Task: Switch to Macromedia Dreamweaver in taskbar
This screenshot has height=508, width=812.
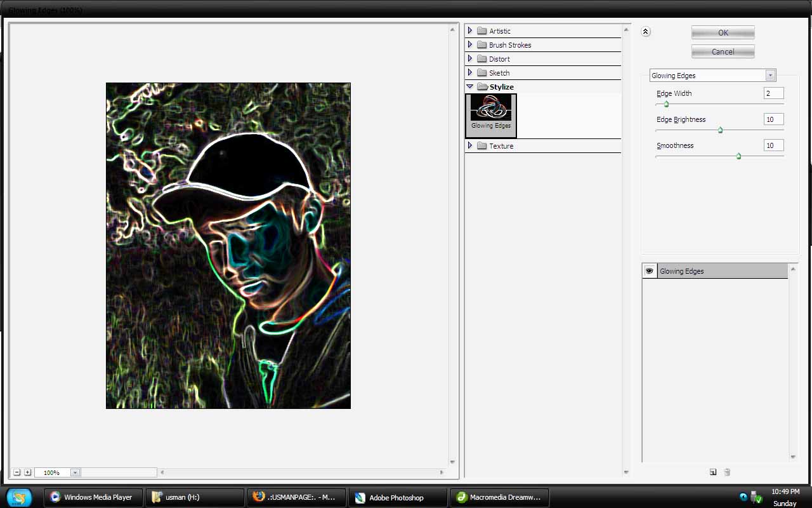Action: (x=499, y=497)
